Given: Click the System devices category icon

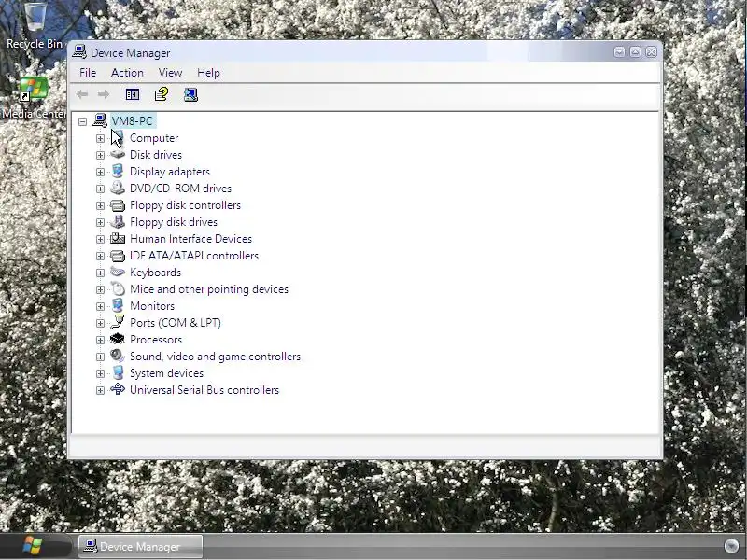Looking at the screenshot, I should [x=118, y=372].
